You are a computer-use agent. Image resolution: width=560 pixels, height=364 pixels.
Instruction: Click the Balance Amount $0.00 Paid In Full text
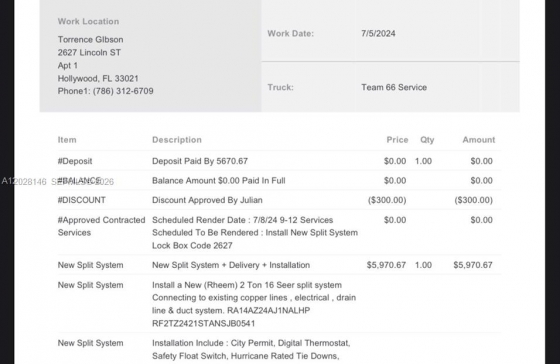click(219, 180)
